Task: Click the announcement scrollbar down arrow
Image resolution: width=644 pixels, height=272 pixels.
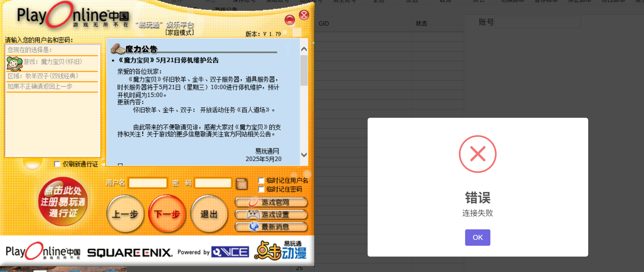Action: (x=304, y=155)
